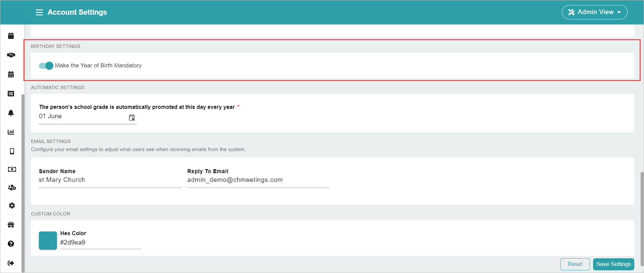Image resolution: width=644 pixels, height=273 pixels.
Task: Click the BIRTHDAY SETTINGS heading
Action: point(56,47)
